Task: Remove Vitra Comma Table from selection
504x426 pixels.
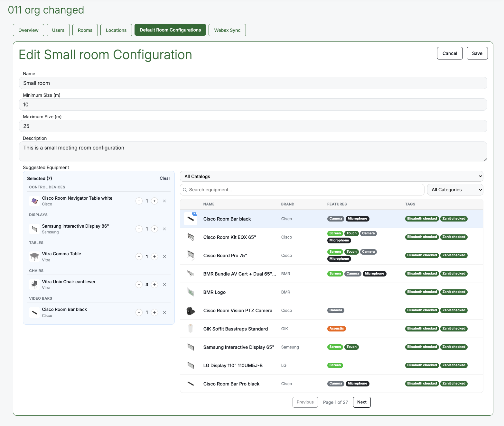Action: (x=164, y=257)
